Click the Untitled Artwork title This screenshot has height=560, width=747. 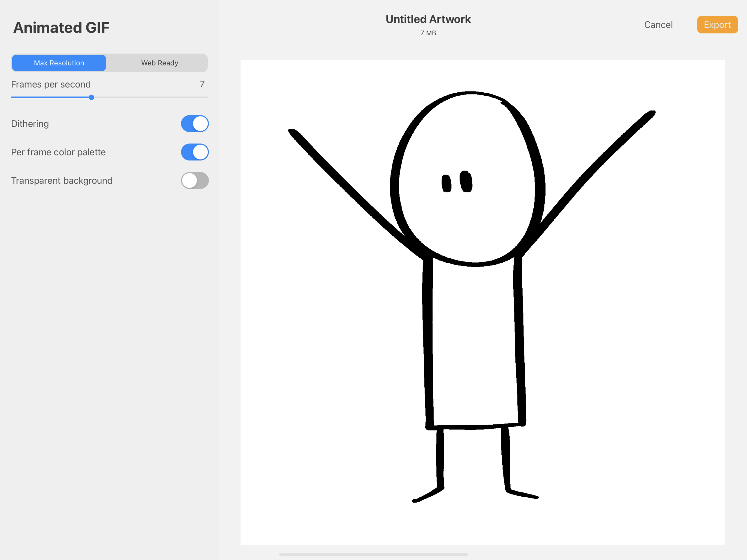(428, 19)
